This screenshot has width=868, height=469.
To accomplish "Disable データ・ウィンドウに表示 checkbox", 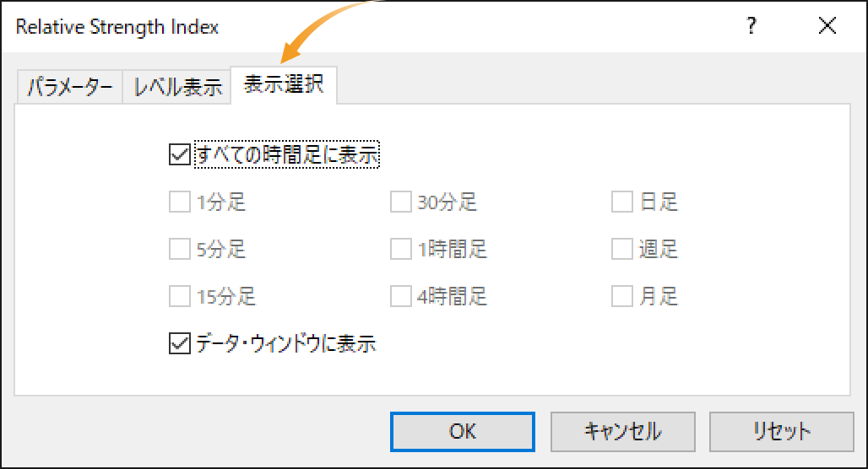I will pyautogui.click(x=179, y=343).
